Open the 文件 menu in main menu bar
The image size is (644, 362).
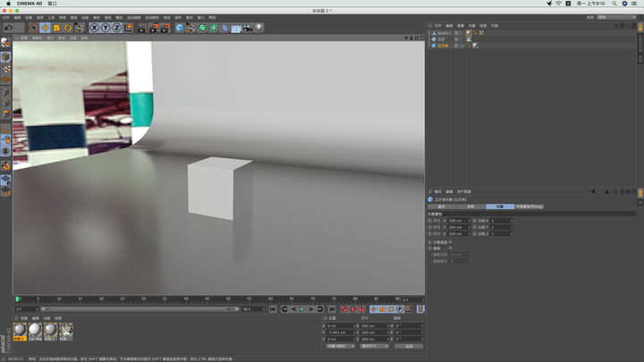coord(6,17)
